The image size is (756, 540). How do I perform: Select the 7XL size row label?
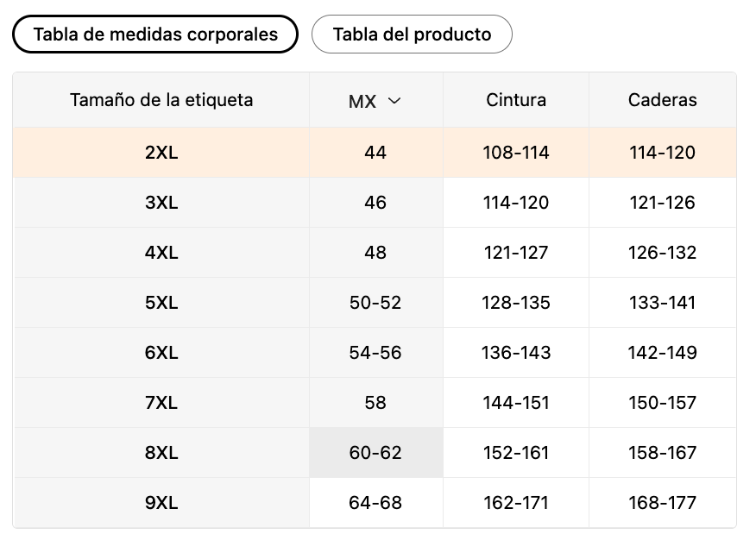(161, 403)
